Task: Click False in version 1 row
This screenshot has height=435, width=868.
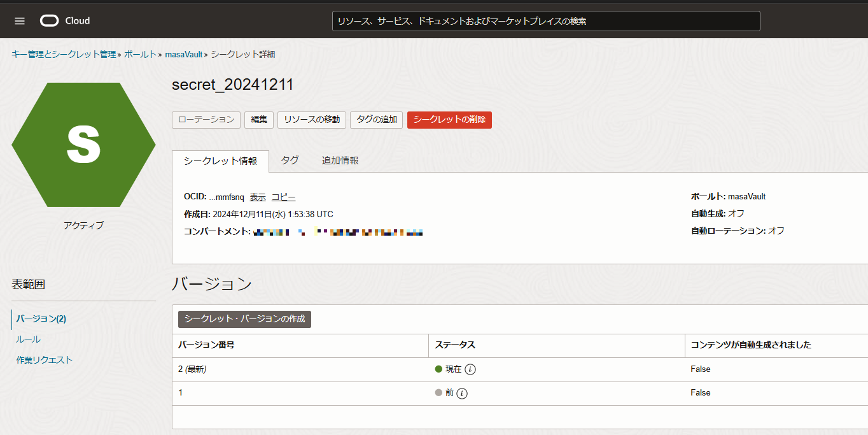Action: point(701,393)
